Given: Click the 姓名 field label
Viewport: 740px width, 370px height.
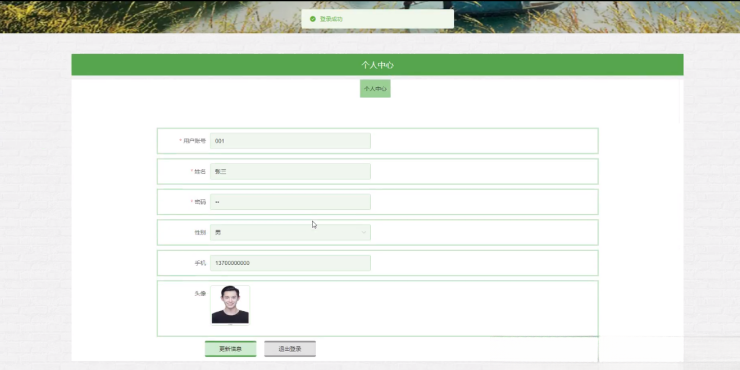Looking at the screenshot, I should point(200,171).
